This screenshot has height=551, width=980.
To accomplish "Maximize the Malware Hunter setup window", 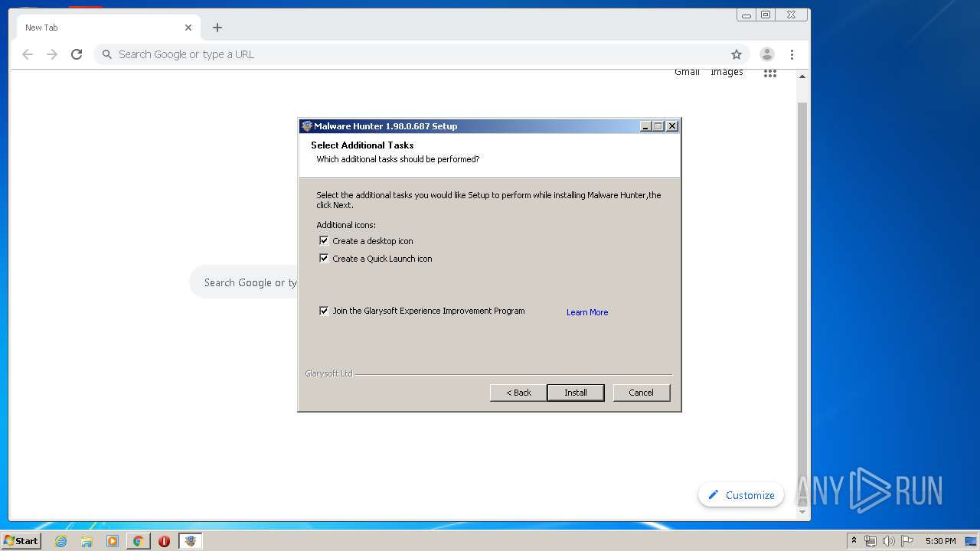I will point(658,126).
